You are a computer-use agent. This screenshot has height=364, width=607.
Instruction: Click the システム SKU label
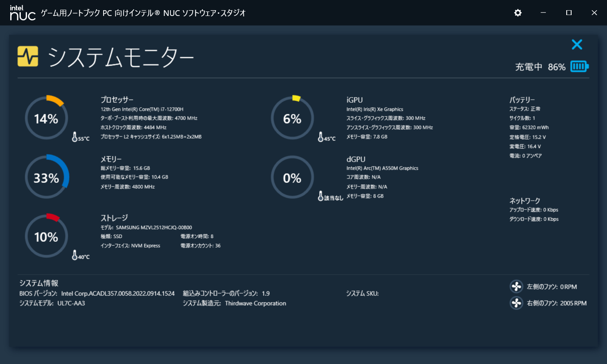point(362,293)
